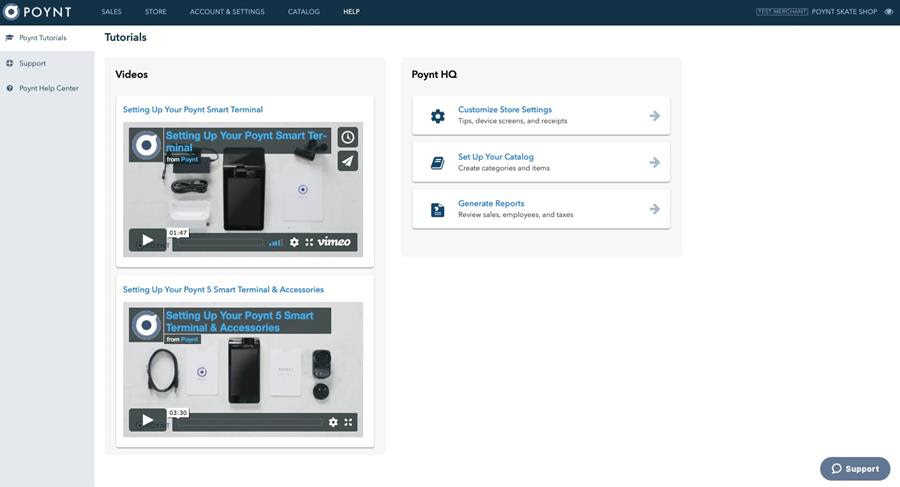Click the first video's overlay title
Screen dimensions: 900x487
(x=247, y=141)
